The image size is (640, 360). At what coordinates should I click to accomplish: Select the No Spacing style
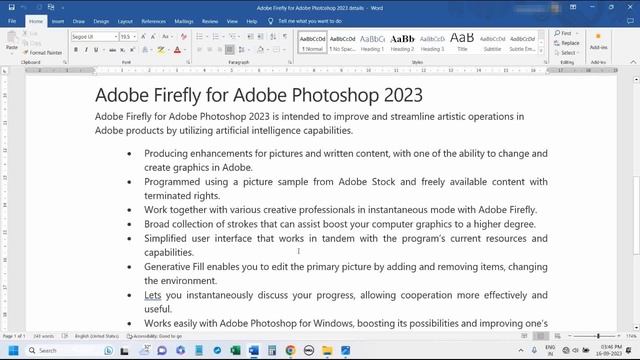pos(342,42)
